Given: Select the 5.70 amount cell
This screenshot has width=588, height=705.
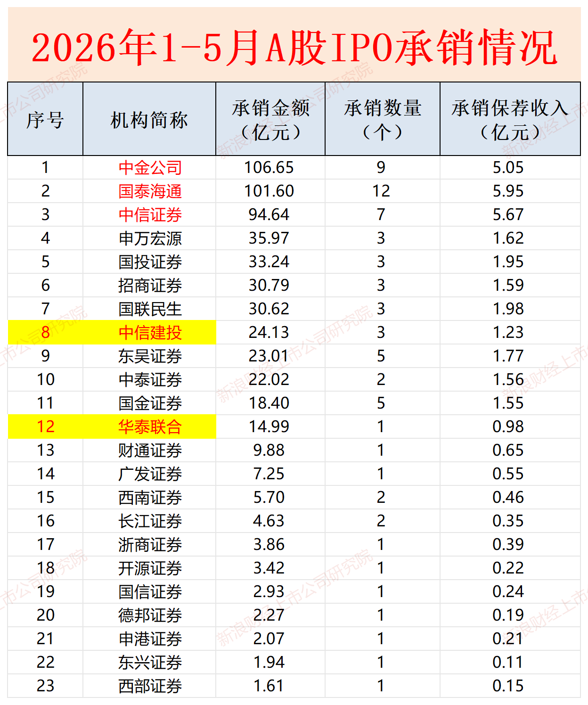Looking at the screenshot, I should pos(270,498).
